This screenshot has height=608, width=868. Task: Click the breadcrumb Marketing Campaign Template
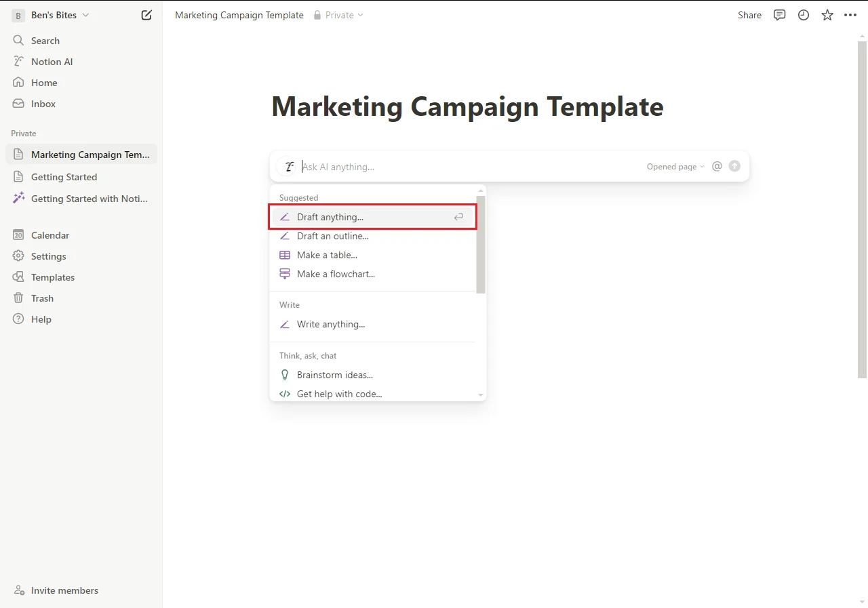[x=239, y=15]
